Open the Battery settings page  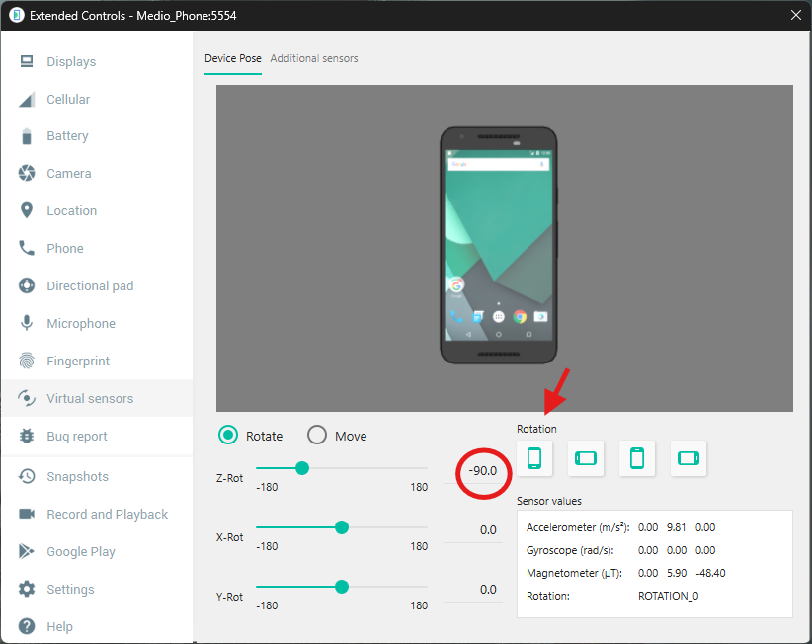tap(67, 136)
